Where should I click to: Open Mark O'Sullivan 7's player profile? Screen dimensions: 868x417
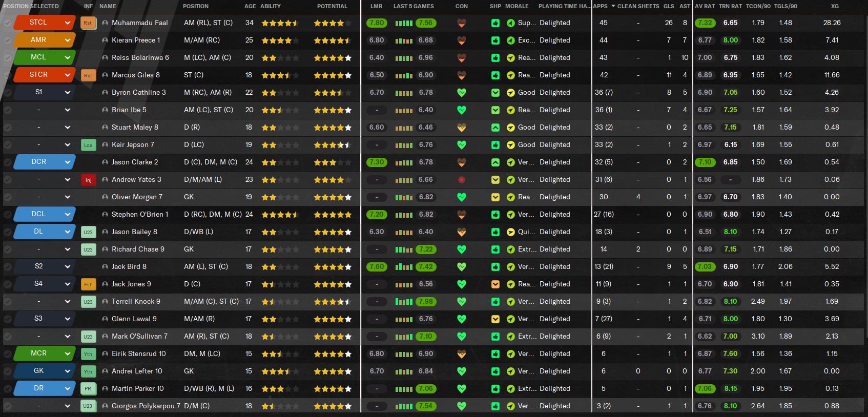click(x=140, y=337)
